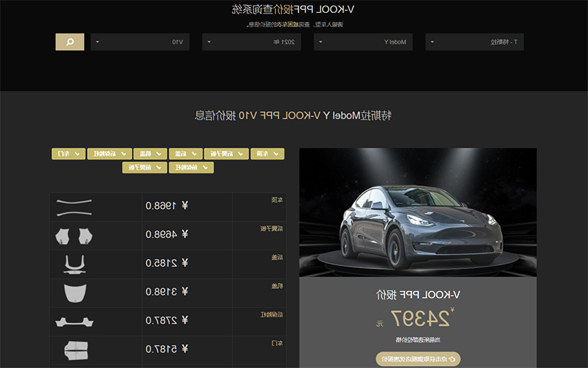Image resolution: width=588 pixels, height=368 pixels.
Task: Click the 后翼子板 rear fender shape icon
Action: 74,236
